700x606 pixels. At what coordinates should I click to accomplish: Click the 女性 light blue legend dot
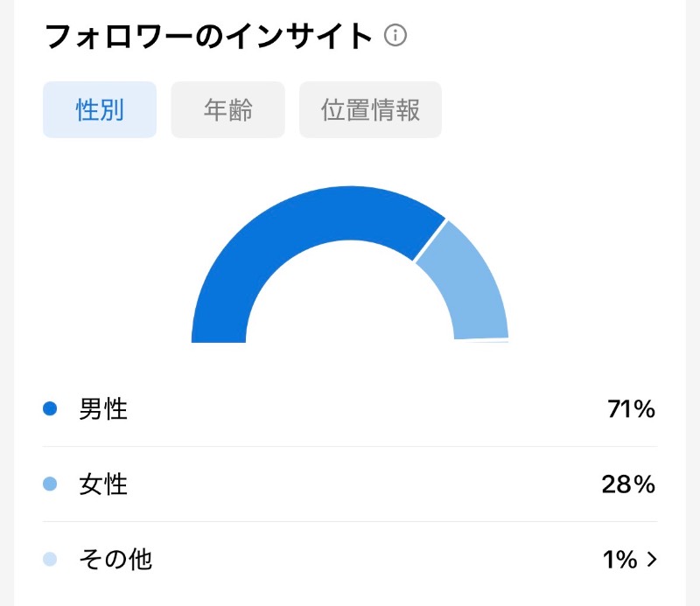pyautogui.click(x=50, y=484)
